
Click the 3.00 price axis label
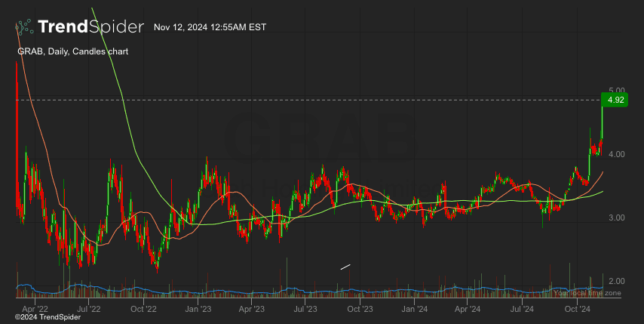tap(616, 218)
